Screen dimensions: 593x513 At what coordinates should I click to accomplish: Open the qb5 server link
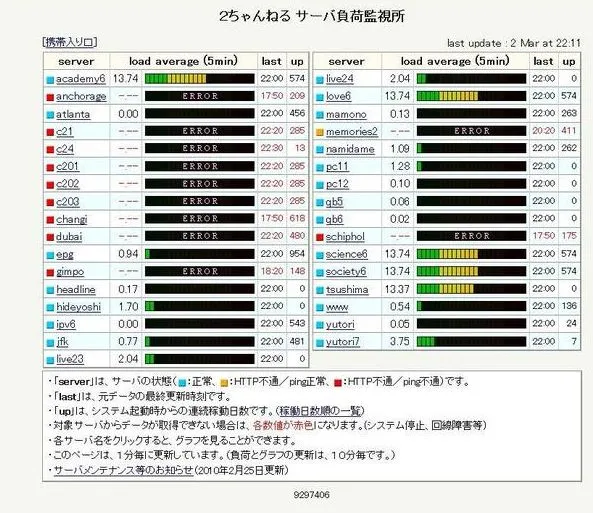point(334,202)
